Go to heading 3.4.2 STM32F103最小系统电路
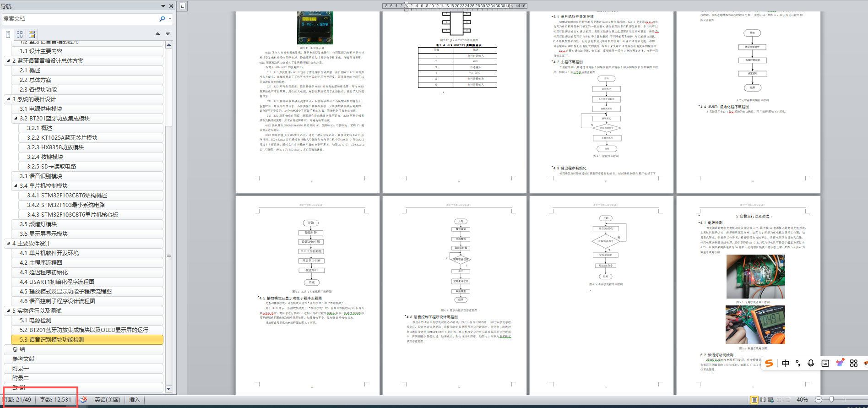This screenshot has width=868, height=408. [x=91, y=205]
